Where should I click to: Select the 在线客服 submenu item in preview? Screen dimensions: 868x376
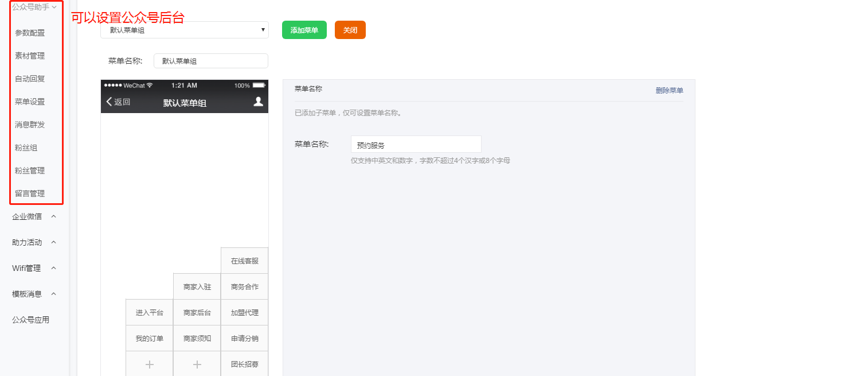pos(244,261)
